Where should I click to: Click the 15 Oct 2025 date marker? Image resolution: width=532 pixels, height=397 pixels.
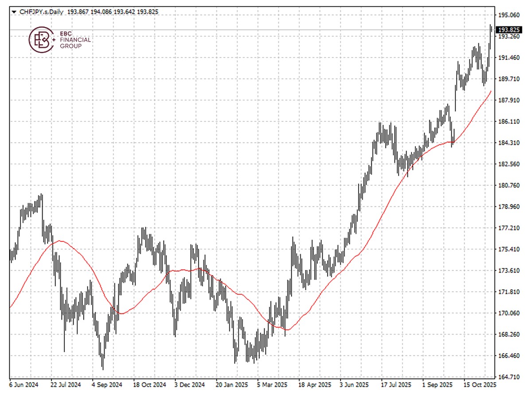pos(480,385)
